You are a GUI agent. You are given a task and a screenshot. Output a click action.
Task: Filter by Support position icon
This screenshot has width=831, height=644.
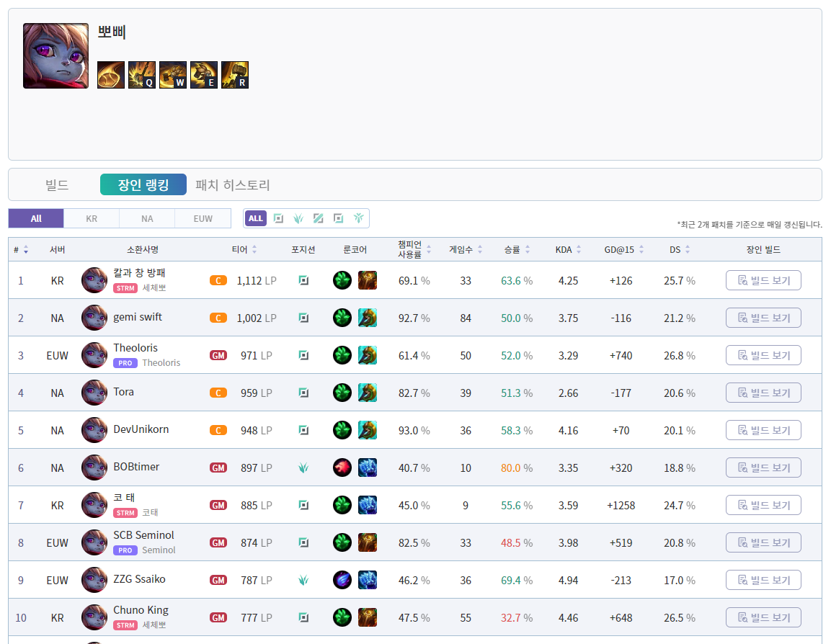(x=359, y=218)
